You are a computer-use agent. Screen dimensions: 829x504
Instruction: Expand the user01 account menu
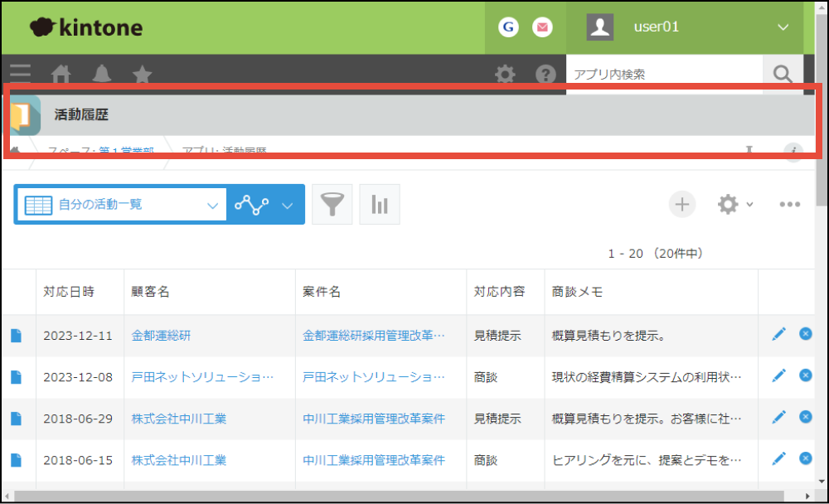point(783,27)
